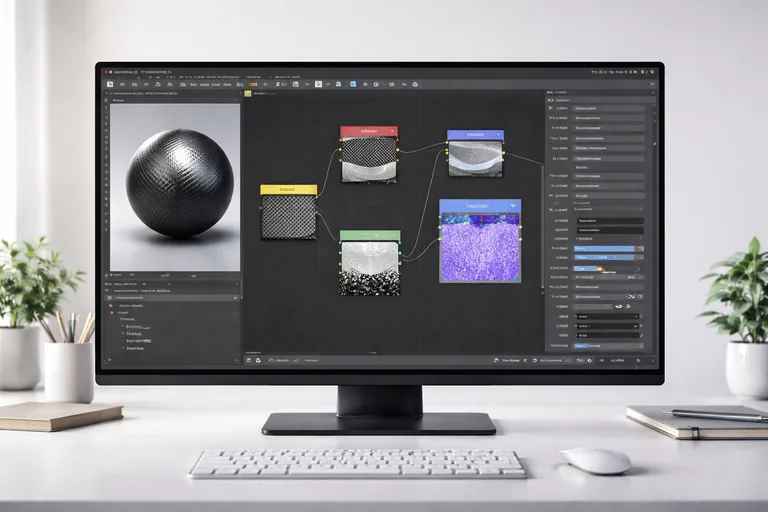Select the mesh thumbnail under the red header
Image resolution: width=768 pixels, height=512 pixels.
(369, 160)
